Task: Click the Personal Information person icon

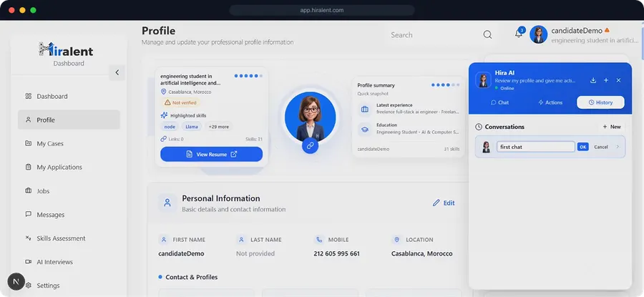Action: coord(167,203)
